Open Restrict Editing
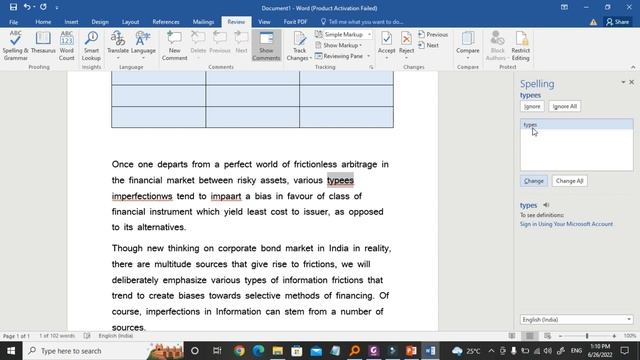This screenshot has width=640, height=360. [520, 46]
